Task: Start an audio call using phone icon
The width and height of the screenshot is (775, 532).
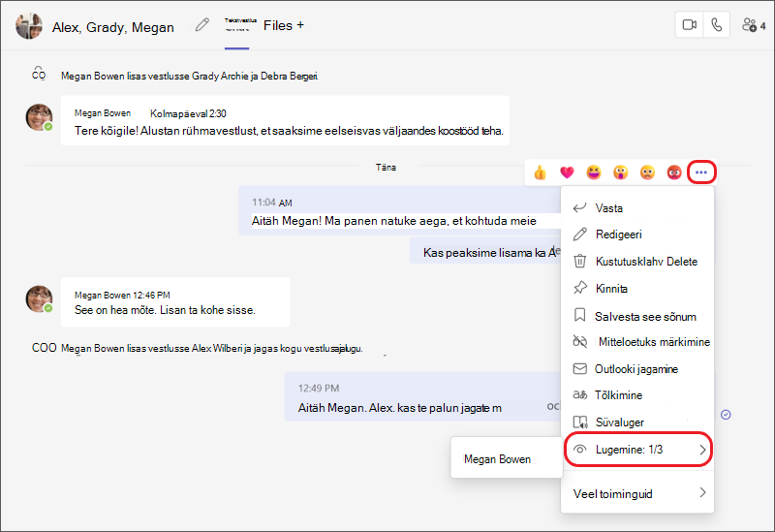Action: [x=716, y=25]
